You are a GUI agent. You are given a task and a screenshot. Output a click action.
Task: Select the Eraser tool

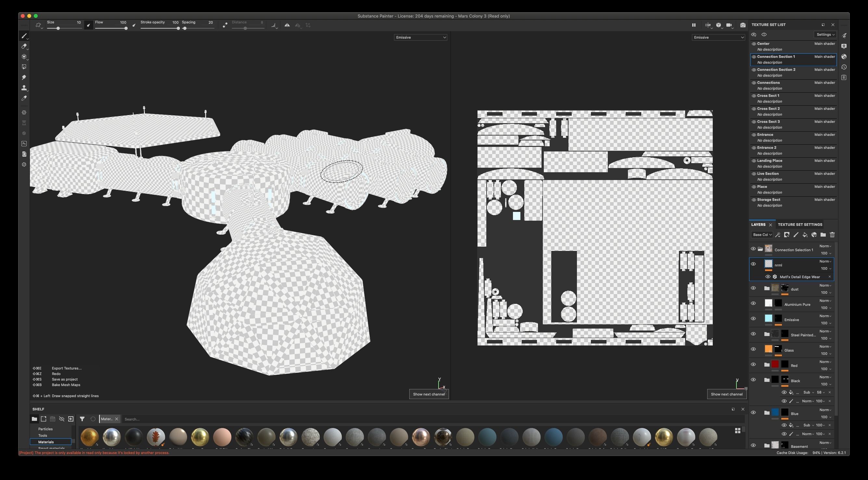[x=24, y=46]
